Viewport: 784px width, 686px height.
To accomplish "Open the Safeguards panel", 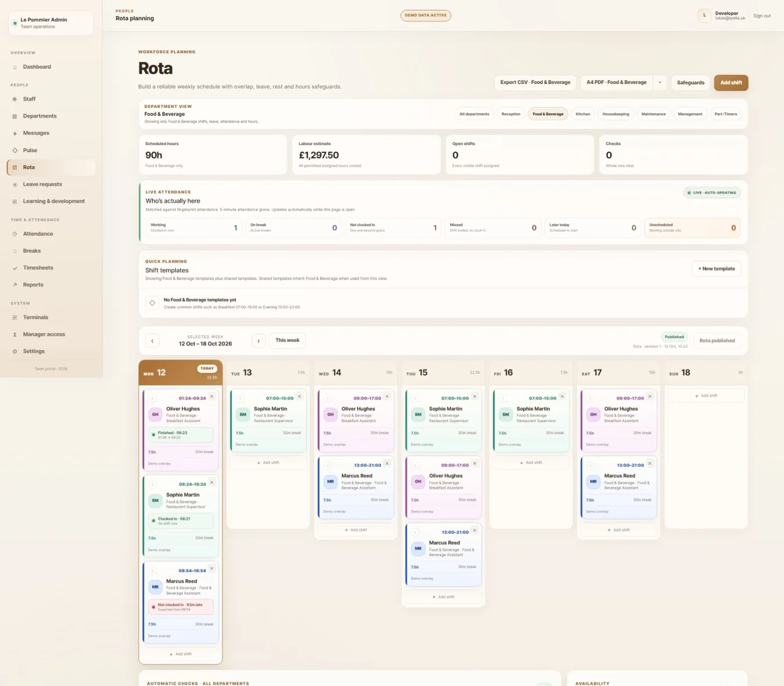I will coord(691,82).
